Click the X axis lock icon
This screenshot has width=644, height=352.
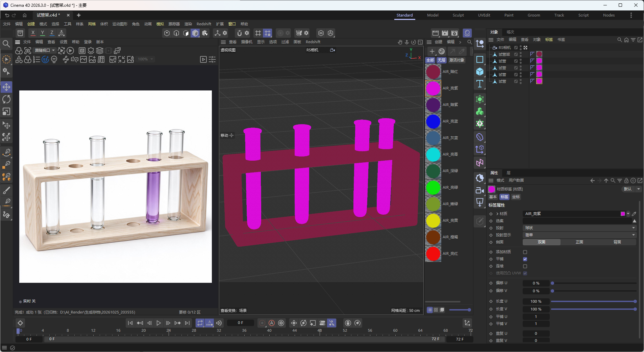[x=33, y=33]
